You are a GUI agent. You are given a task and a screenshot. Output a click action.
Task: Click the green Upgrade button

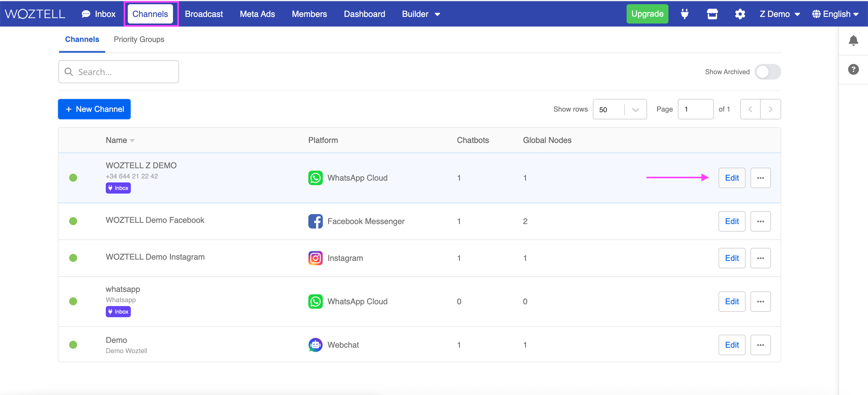pyautogui.click(x=647, y=14)
